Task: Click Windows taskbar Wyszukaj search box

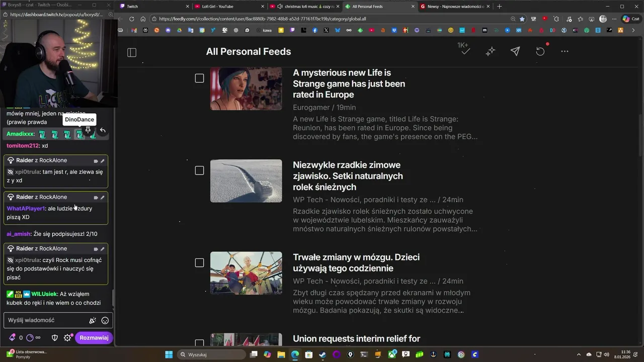Action: click(x=210, y=354)
